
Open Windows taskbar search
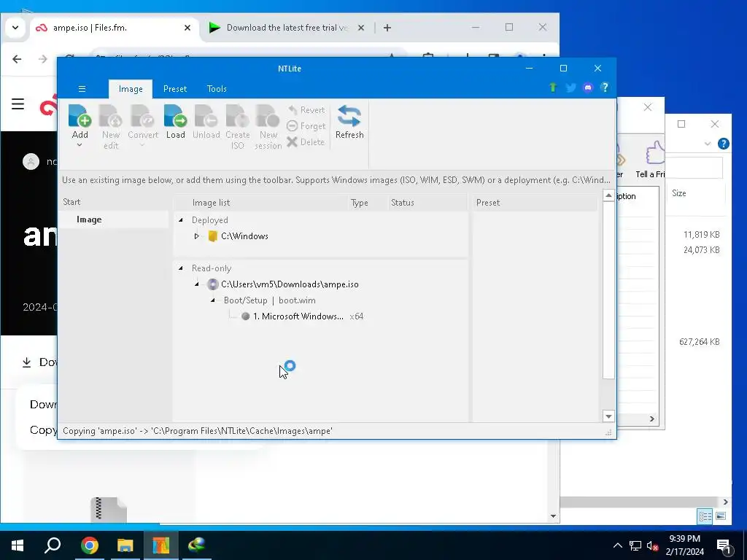(x=53, y=545)
